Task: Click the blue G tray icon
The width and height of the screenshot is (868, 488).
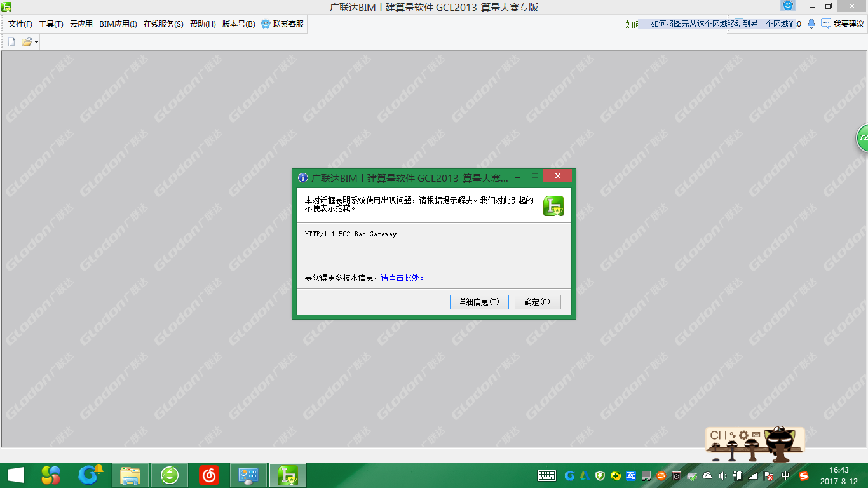Action: [570, 475]
